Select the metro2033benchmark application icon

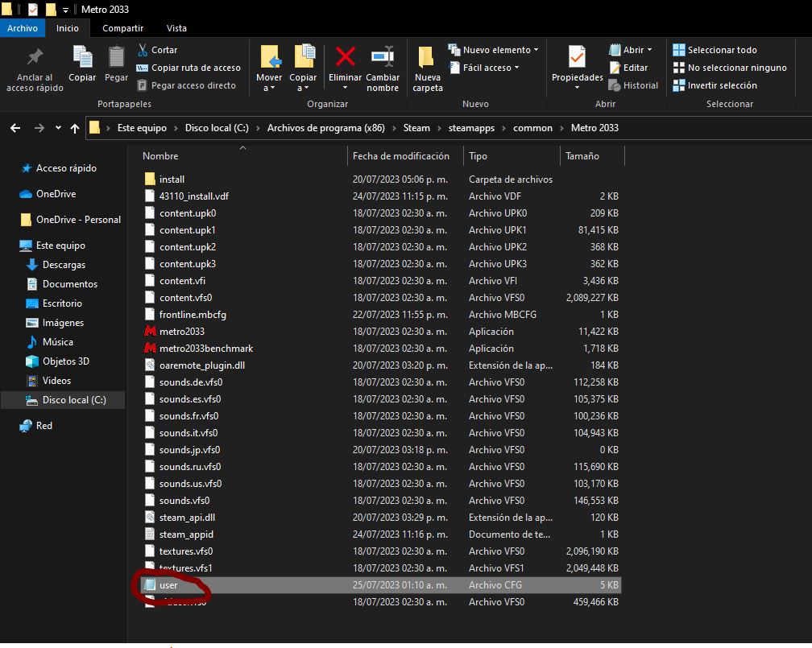(150, 349)
